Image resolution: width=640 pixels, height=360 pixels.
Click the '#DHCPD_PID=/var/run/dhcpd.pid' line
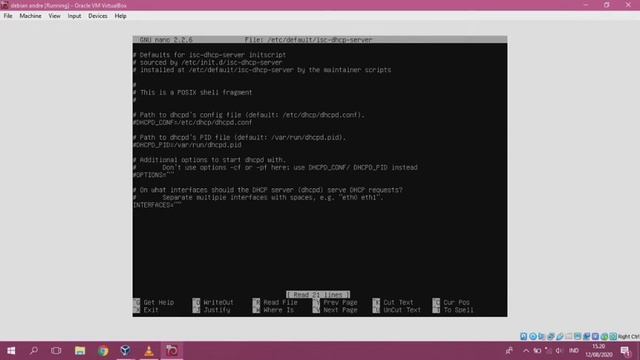187,145
